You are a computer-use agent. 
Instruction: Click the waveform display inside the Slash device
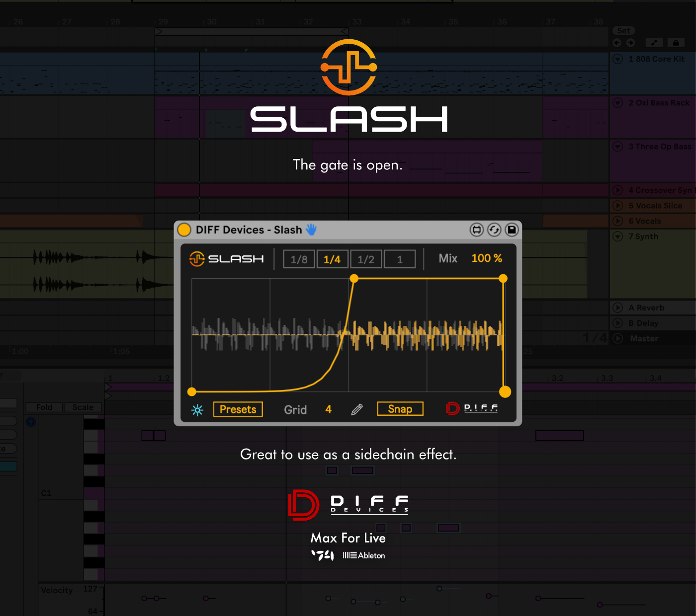coord(348,335)
